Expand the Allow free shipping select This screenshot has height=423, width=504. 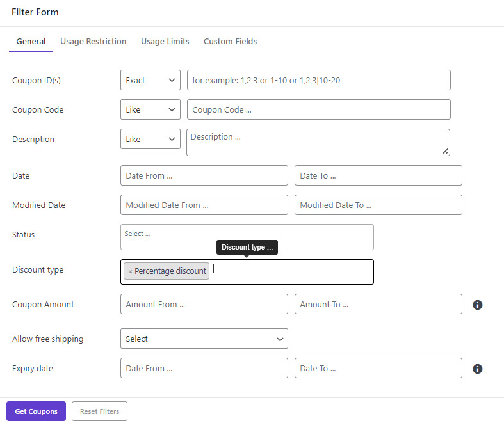click(204, 339)
